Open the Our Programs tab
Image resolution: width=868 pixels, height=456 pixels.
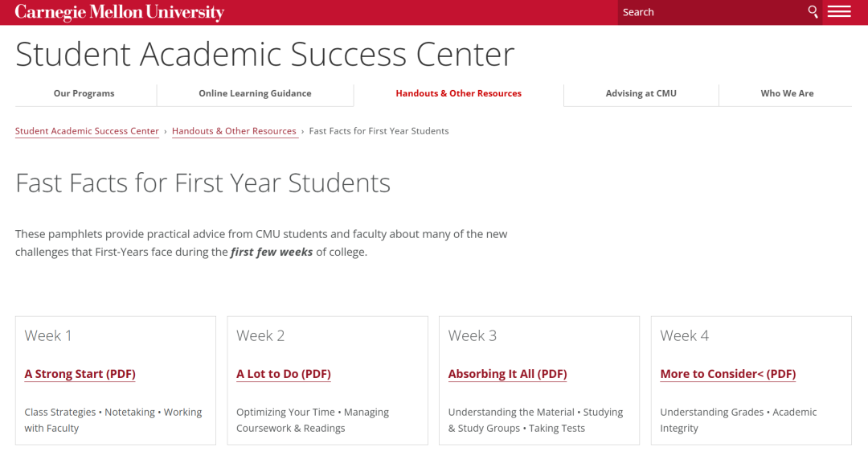coord(84,93)
